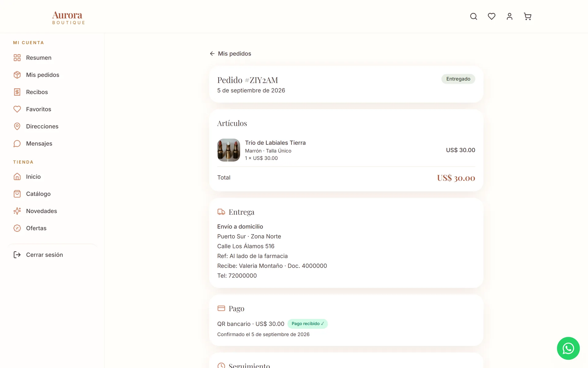Click the Ref: Al lado de la farmacia line
The image size is (588, 368).
[252, 256]
